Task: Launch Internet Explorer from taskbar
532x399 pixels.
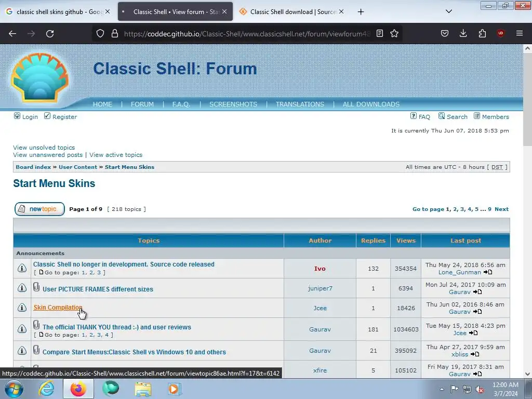Action: pos(46,389)
